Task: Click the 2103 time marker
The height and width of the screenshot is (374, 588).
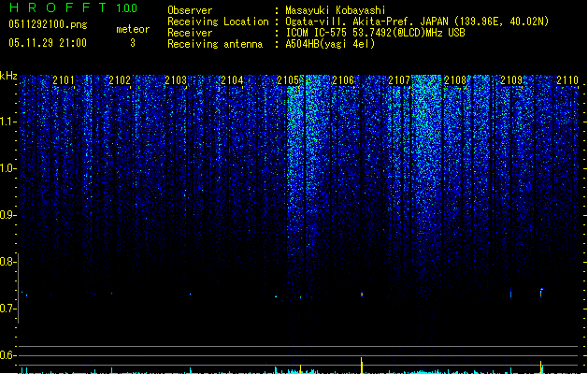Action: click(x=176, y=80)
